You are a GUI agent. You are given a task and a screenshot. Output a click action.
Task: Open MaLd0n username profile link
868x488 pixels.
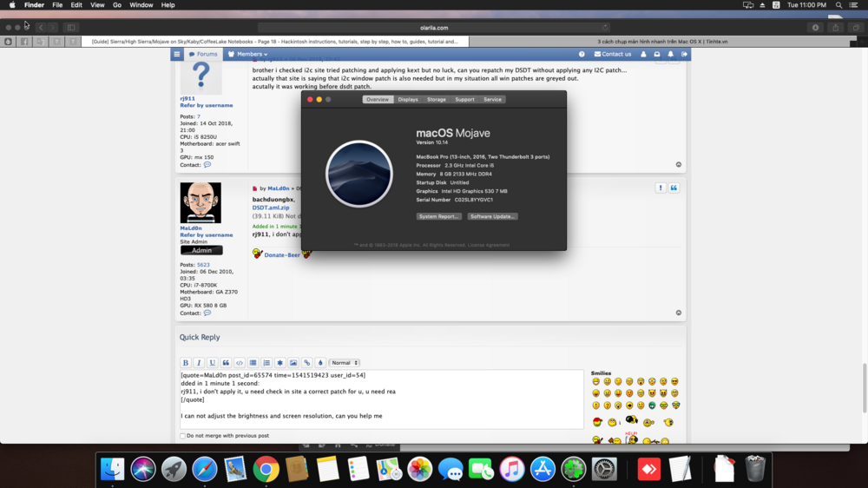tap(190, 228)
